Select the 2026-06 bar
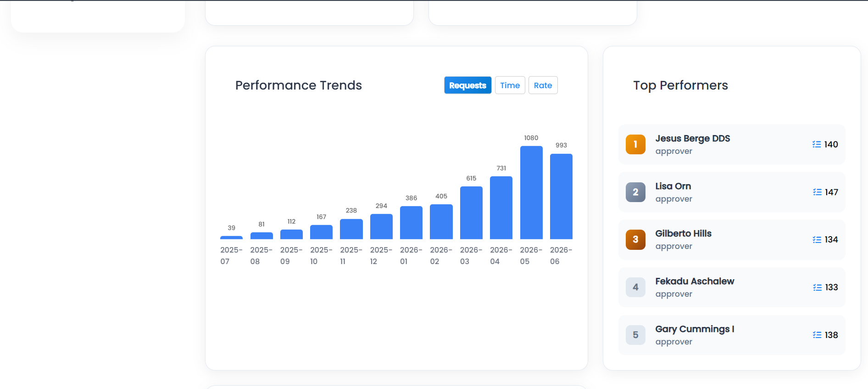This screenshot has width=868, height=389. (561, 197)
